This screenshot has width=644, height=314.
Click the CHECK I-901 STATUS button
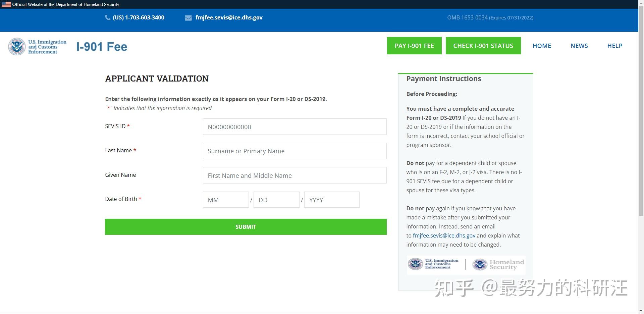(x=483, y=46)
